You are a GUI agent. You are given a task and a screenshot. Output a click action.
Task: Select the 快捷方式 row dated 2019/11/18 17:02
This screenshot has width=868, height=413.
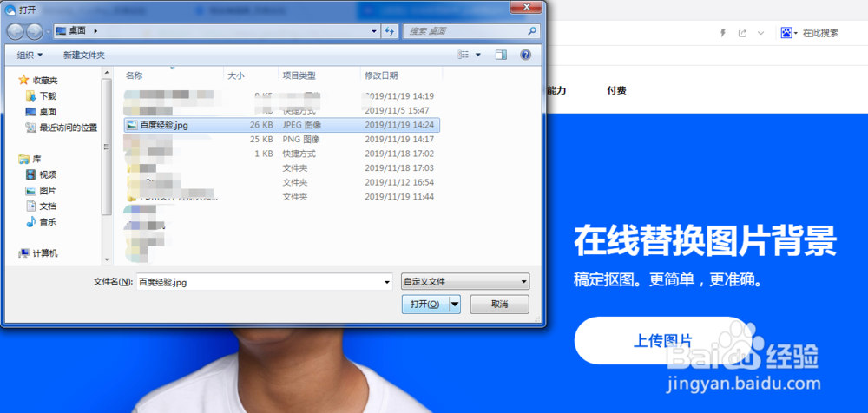pos(282,154)
